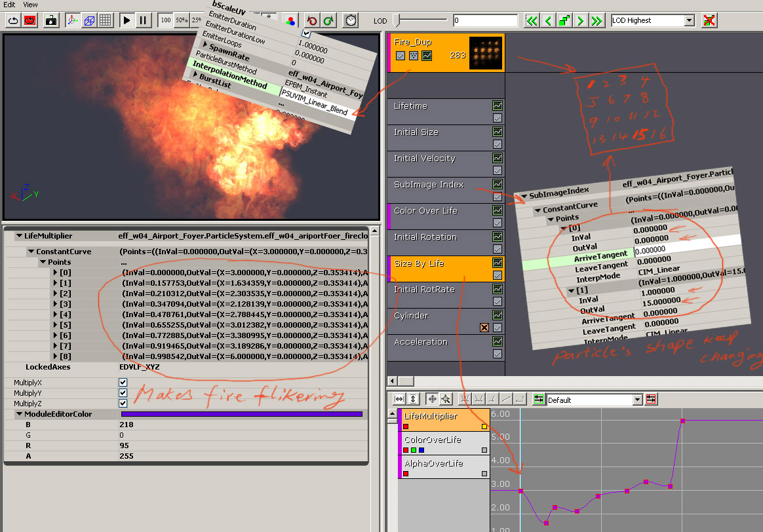
Task: Pause the particle simulation
Action: (x=143, y=20)
